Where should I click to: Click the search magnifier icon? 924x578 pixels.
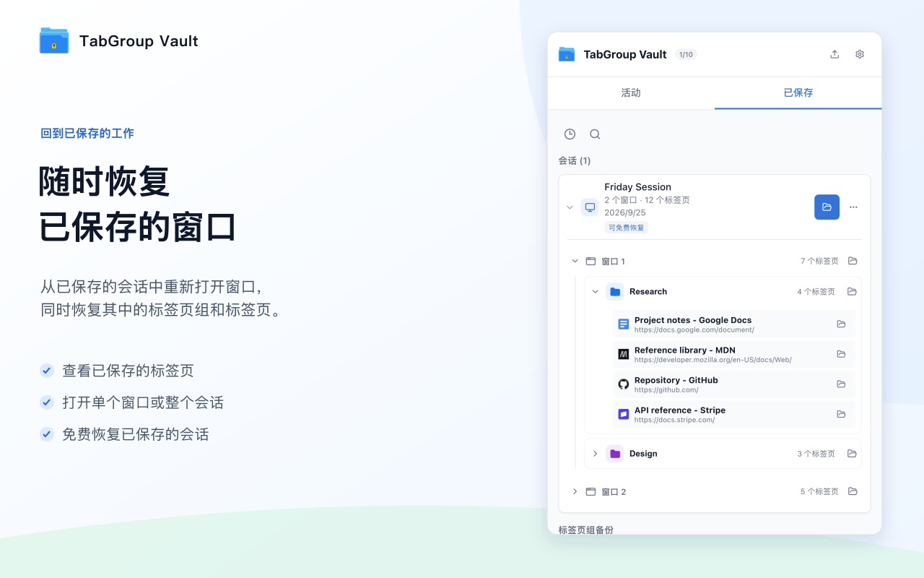coord(595,134)
